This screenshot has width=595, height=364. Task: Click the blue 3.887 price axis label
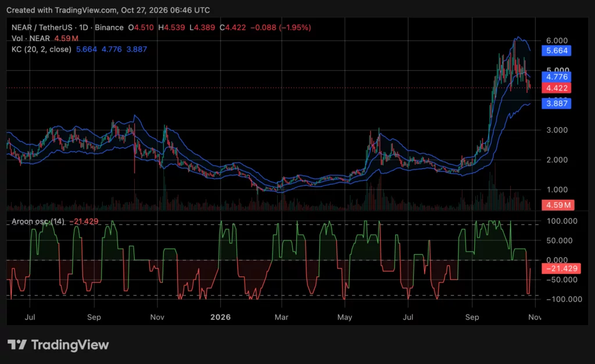556,103
